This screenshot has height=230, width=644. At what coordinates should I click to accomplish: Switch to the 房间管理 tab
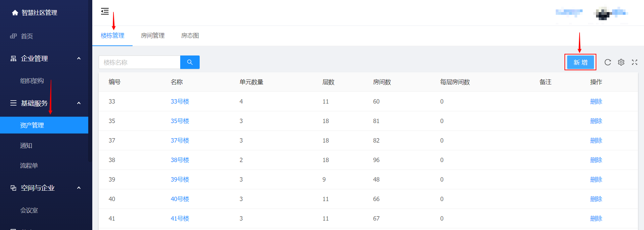coord(153,36)
